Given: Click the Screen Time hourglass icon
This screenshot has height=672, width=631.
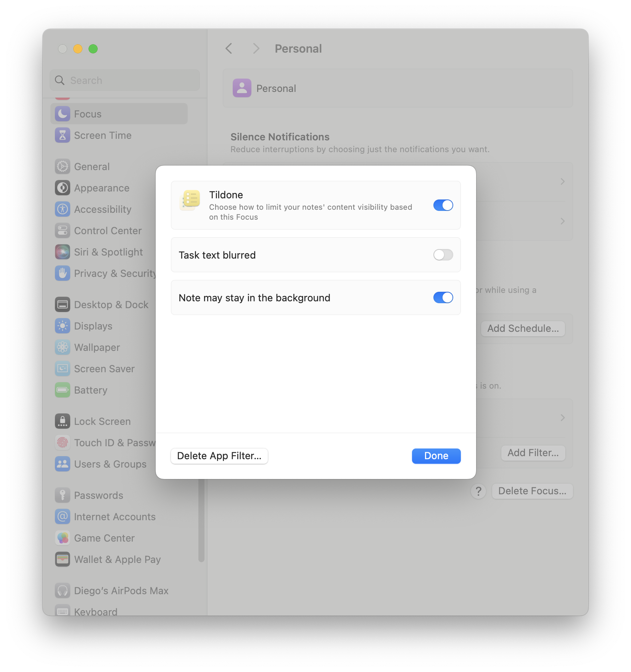Looking at the screenshot, I should click(x=63, y=135).
